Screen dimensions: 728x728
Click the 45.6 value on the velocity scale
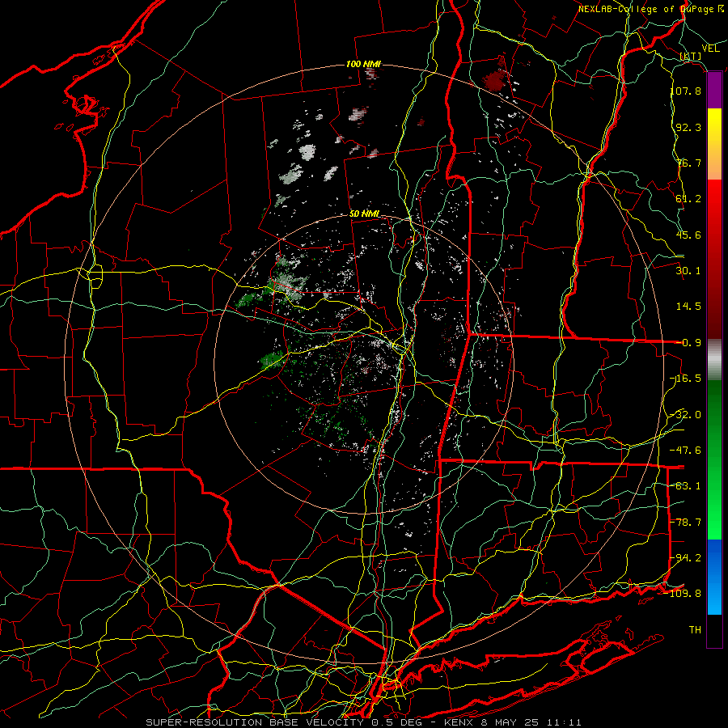point(688,235)
